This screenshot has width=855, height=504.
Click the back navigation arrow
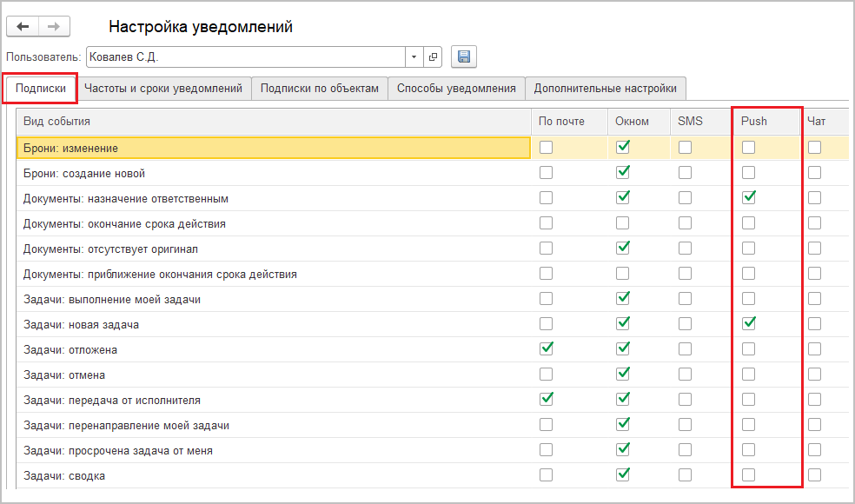[x=23, y=27]
